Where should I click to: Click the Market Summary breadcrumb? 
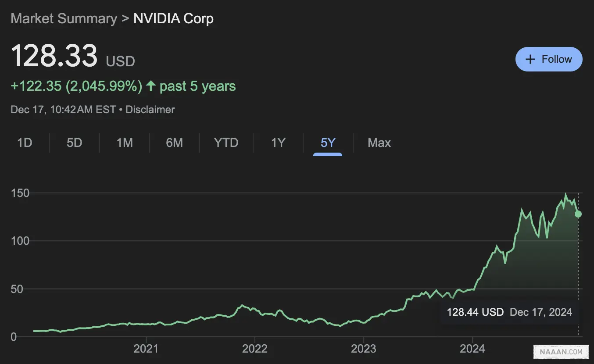(64, 19)
